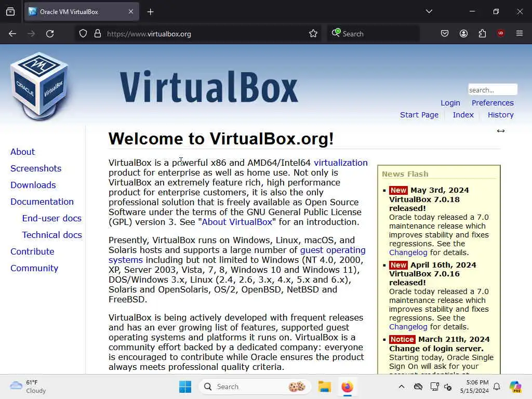532x399 pixels.
Task: Open Technical docs link
Action: pyautogui.click(x=52, y=235)
